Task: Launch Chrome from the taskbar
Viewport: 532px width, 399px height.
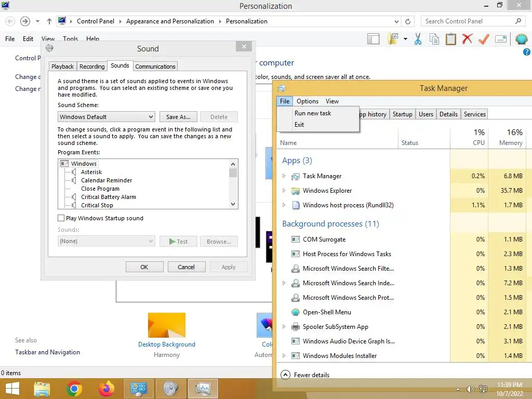Action: (74, 389)
